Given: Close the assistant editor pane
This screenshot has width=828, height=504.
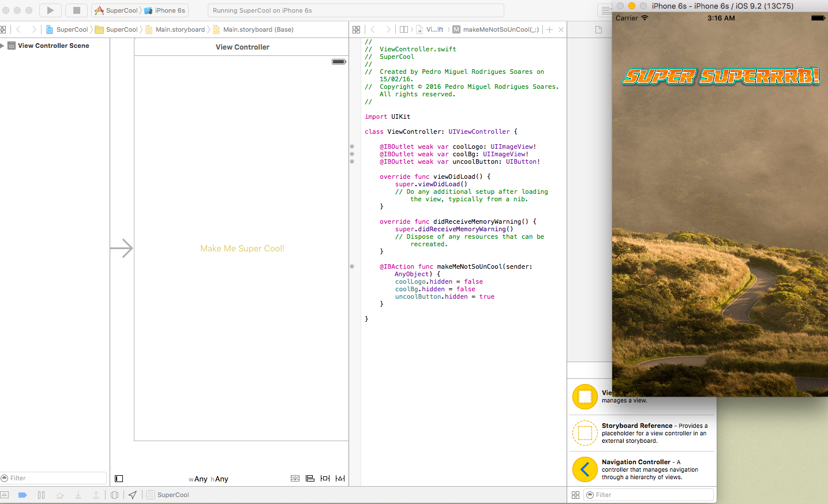Looking at the screenshot, I should 561,29.
